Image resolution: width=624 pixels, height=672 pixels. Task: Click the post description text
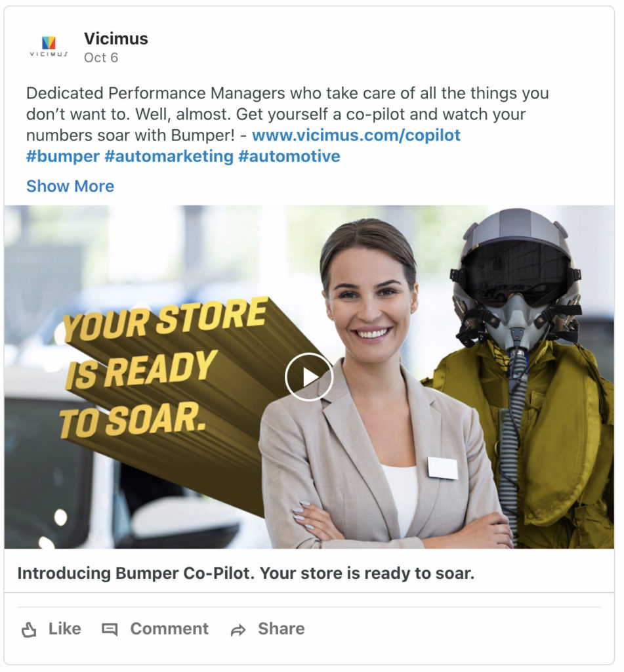287,114
